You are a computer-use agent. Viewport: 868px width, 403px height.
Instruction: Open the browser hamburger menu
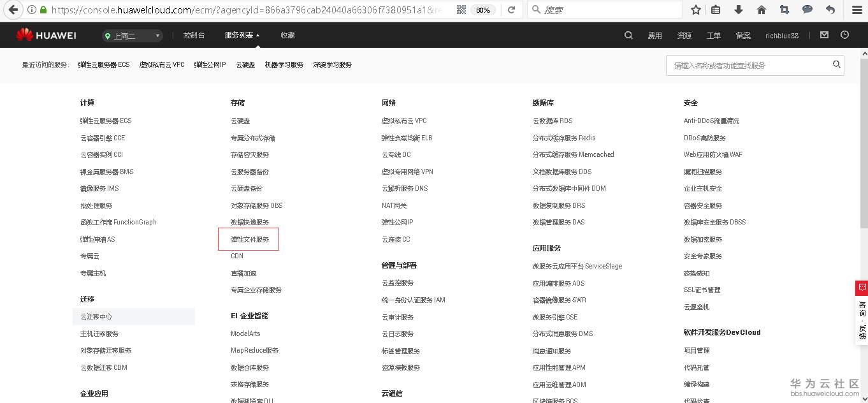click(x=856, y=10)
